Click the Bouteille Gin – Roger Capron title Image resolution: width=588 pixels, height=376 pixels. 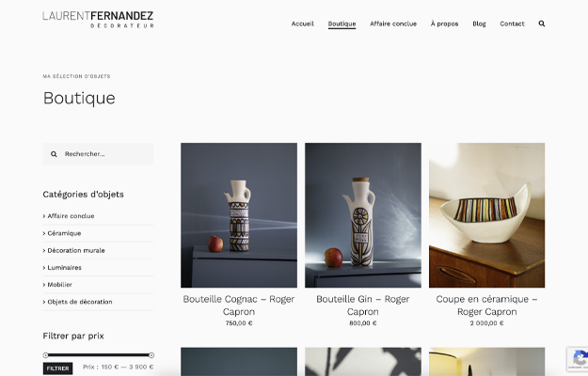(x=362, y=305)
